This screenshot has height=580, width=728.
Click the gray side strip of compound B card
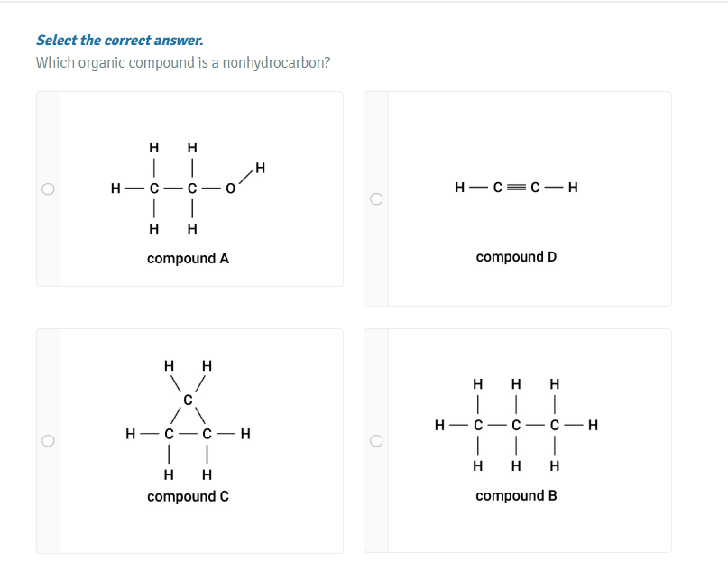[x=376, y=441]
